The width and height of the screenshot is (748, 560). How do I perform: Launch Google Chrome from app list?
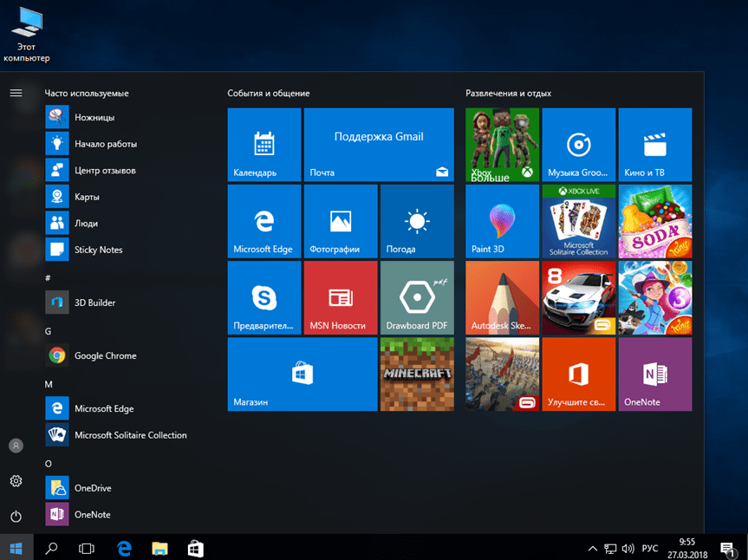click(105, 355)
